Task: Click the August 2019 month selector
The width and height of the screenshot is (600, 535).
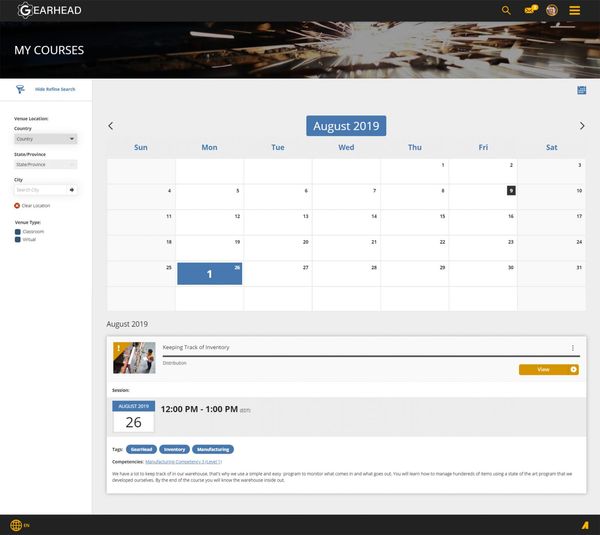Action: point(346,126)
